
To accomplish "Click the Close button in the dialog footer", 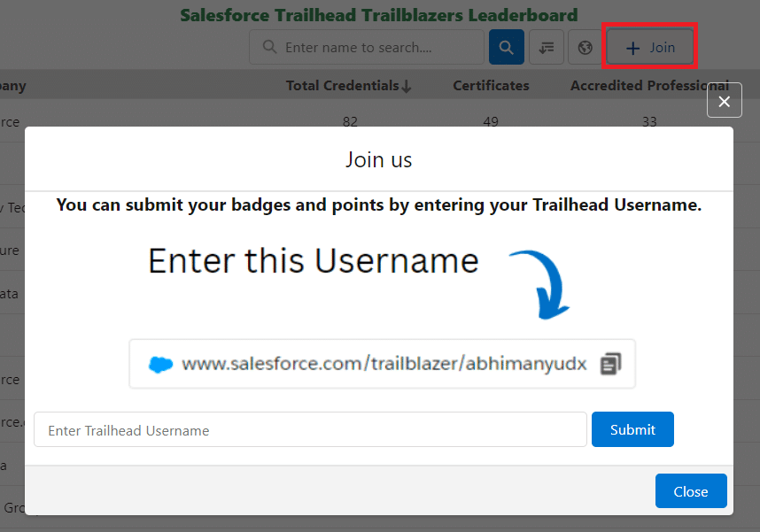I will coord(691,490).
